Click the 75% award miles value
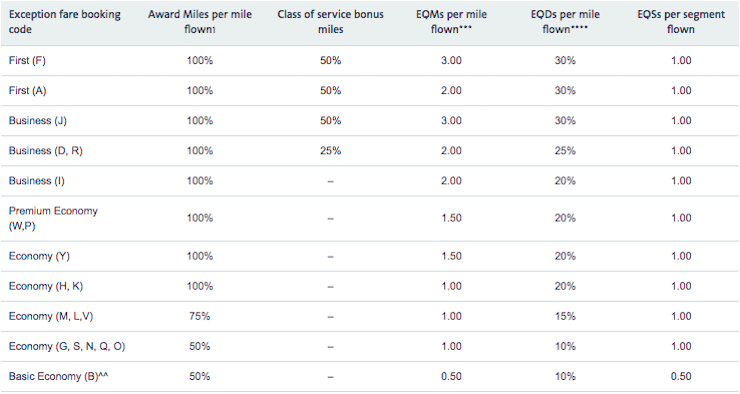This screenshot has width=740, height=394. (x=200, y=317)
